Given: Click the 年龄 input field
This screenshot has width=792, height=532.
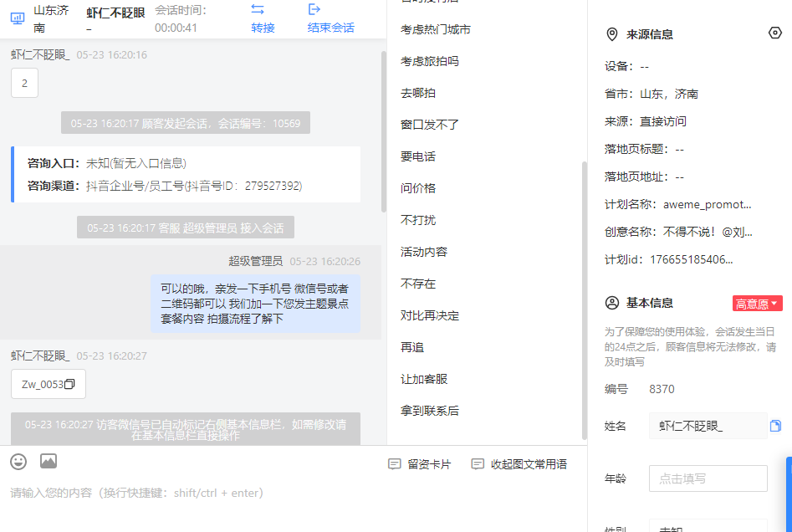Looking at the screenshot, I should (708, 478).
